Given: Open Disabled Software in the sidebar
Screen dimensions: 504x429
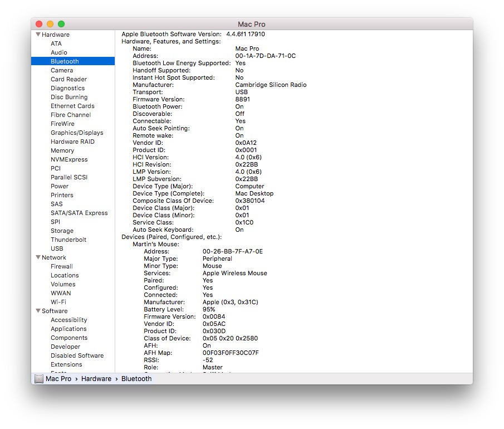Looking at the screenshot, I should [x=77, y=355].
